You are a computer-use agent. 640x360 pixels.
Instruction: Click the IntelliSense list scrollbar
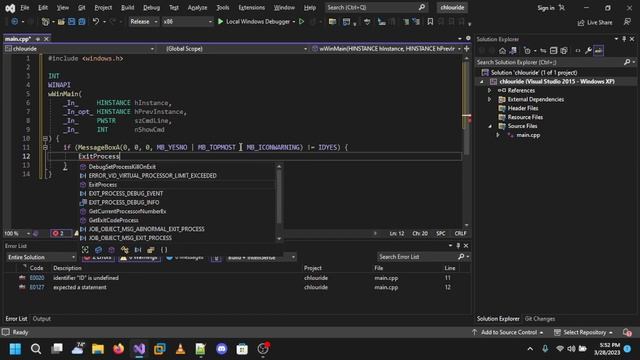tap(279, 197)
